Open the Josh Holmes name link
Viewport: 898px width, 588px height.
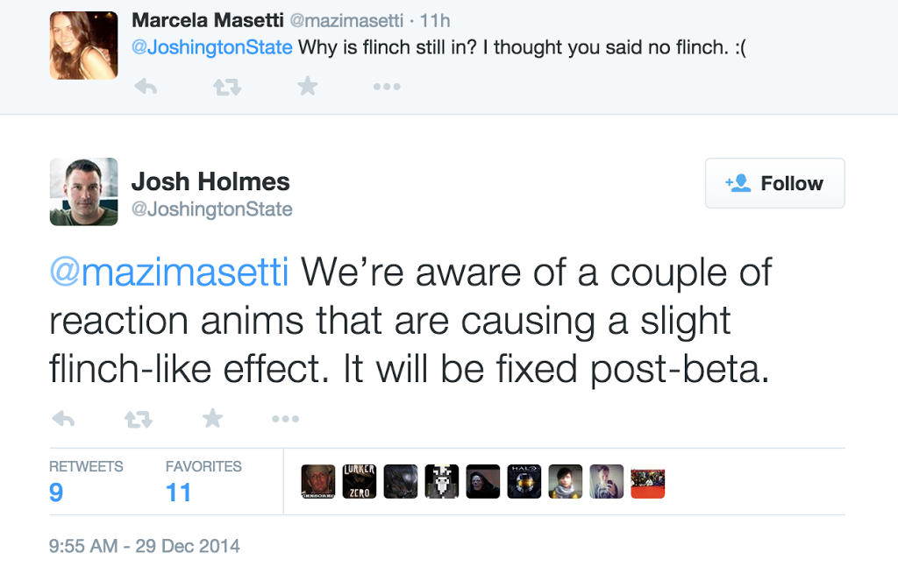[210, 181]
